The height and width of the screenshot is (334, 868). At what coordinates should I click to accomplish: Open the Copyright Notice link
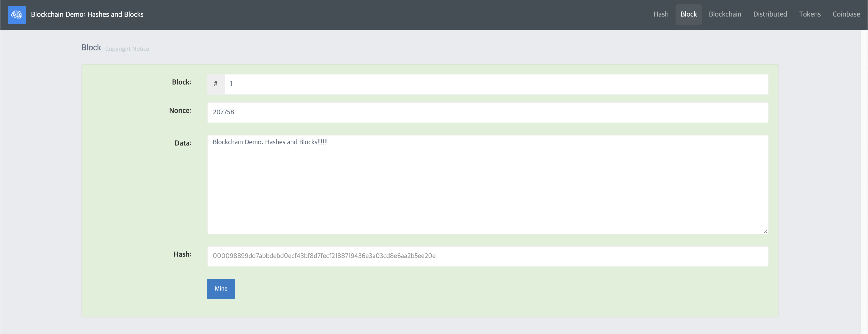tap(127, 49)
